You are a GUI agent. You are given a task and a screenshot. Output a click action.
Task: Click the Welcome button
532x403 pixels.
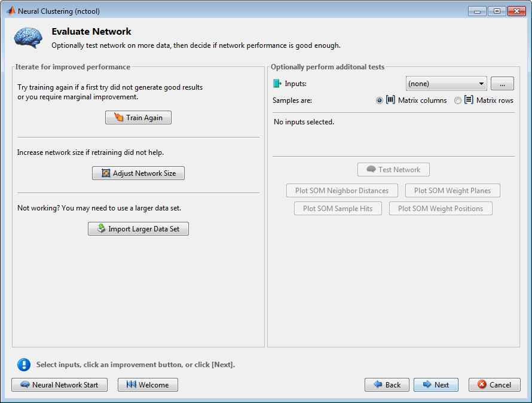click(148, 384)
